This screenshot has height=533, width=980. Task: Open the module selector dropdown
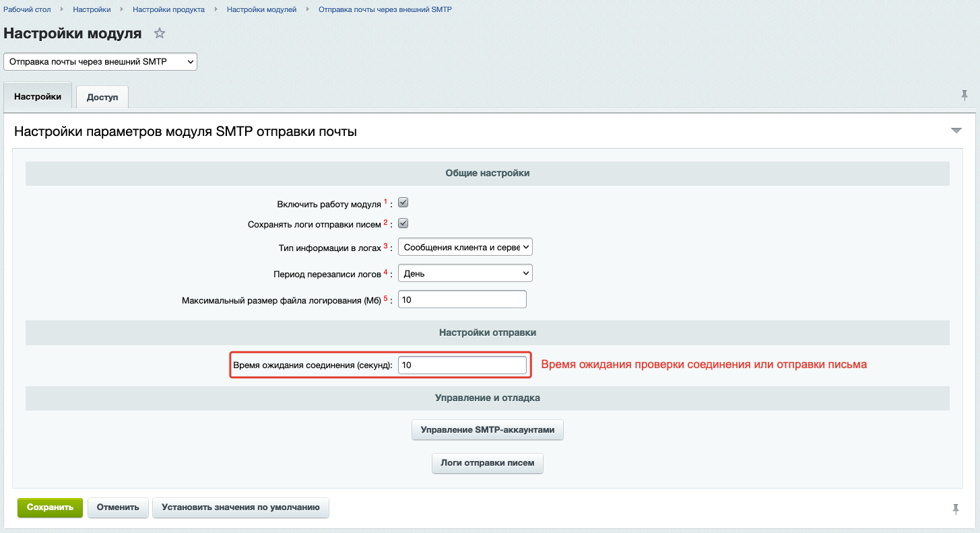[x=100, y=61]
